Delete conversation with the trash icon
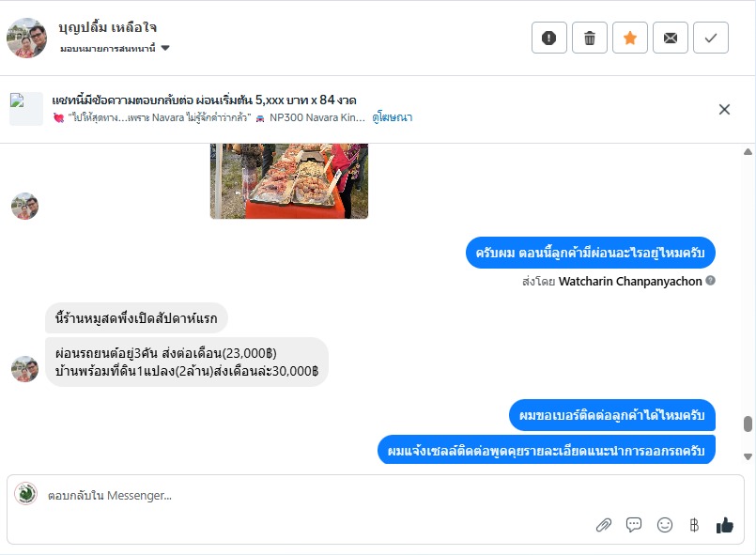Viewport: 756px width, 555px height. click(590, 38)
